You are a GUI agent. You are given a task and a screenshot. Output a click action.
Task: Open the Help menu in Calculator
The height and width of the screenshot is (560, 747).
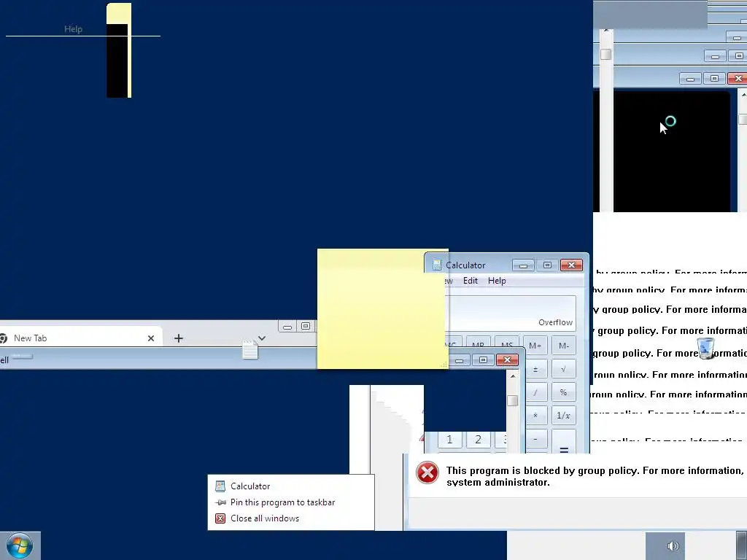(x=497, y=281)
